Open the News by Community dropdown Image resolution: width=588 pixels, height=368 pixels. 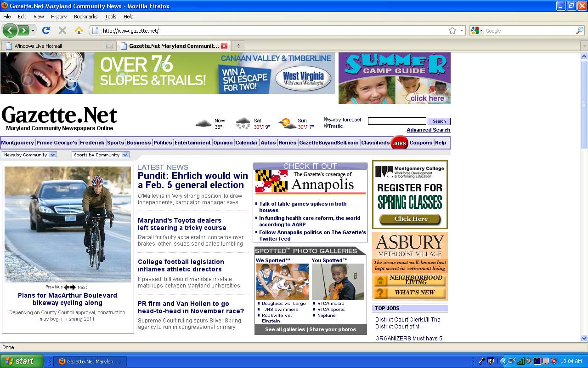pyautogui.click(x=29, y=155)
